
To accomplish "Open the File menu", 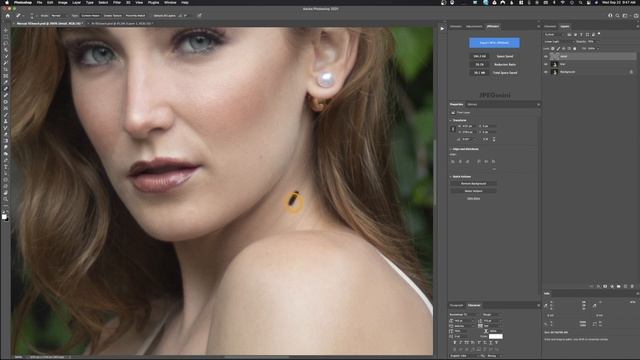I will (x=39, y=2).
